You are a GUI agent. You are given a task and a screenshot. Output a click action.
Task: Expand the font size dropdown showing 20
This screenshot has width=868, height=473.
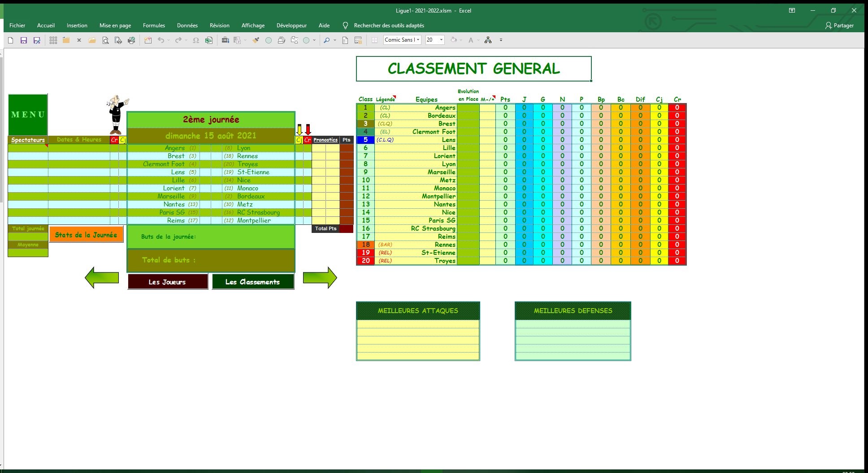point(441,40)
